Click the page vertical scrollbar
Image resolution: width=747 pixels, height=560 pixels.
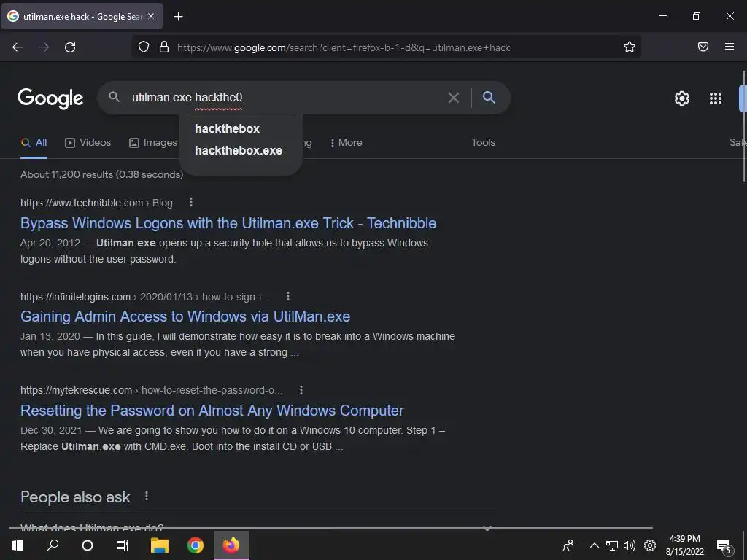tap(743, 126)
